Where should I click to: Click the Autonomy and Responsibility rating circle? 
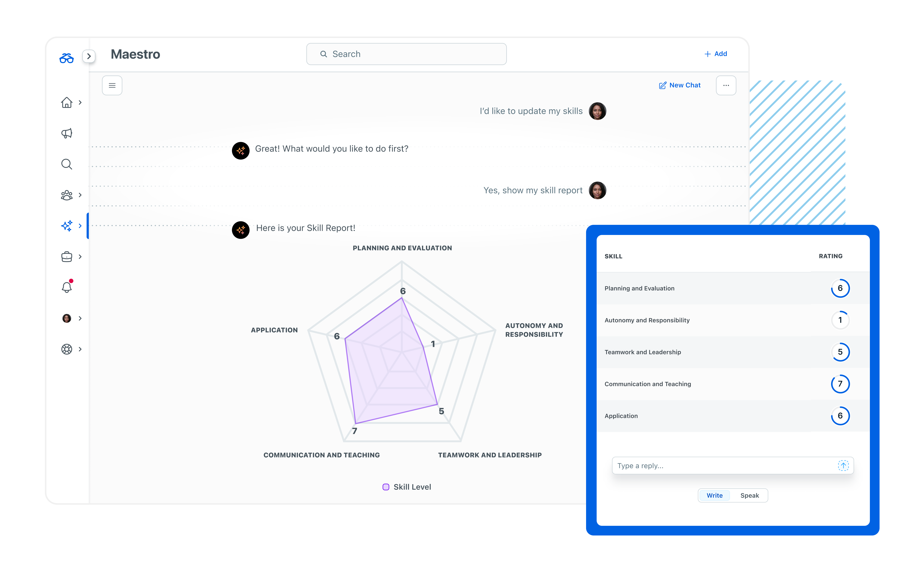(x=840, y=320)
